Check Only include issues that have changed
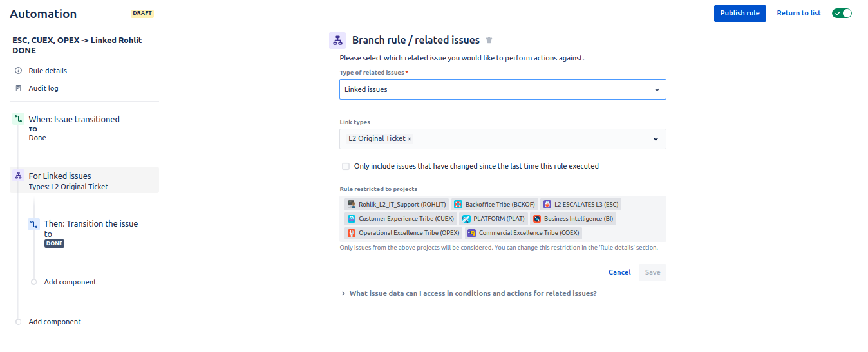Image resolution: width=868 pixels, height=352 pixels. tap(346, 166)
